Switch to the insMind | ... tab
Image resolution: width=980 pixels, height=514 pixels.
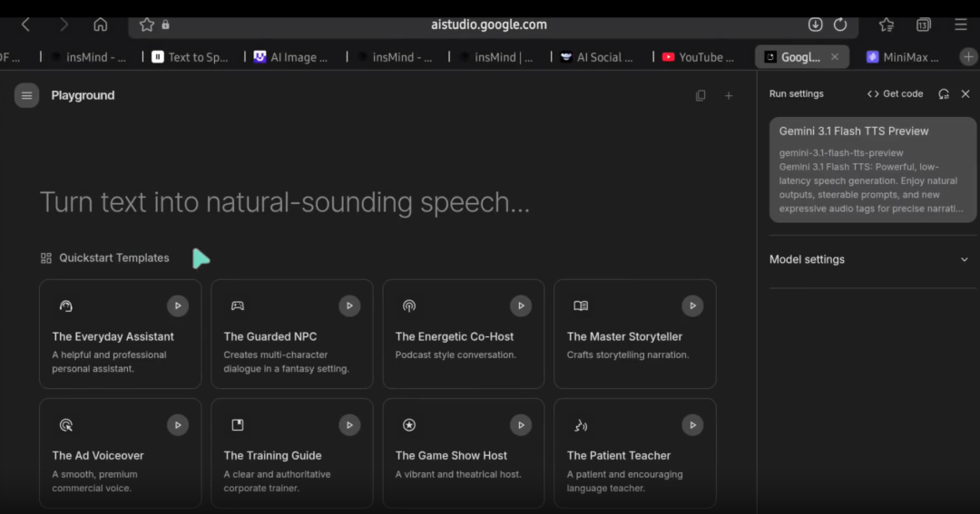click(495, 57)
